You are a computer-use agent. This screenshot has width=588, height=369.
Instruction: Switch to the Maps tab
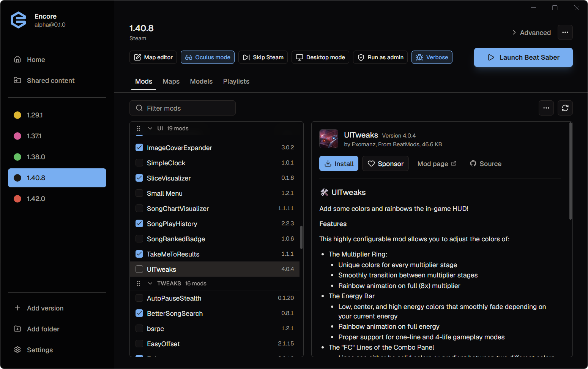coord(171,81)
